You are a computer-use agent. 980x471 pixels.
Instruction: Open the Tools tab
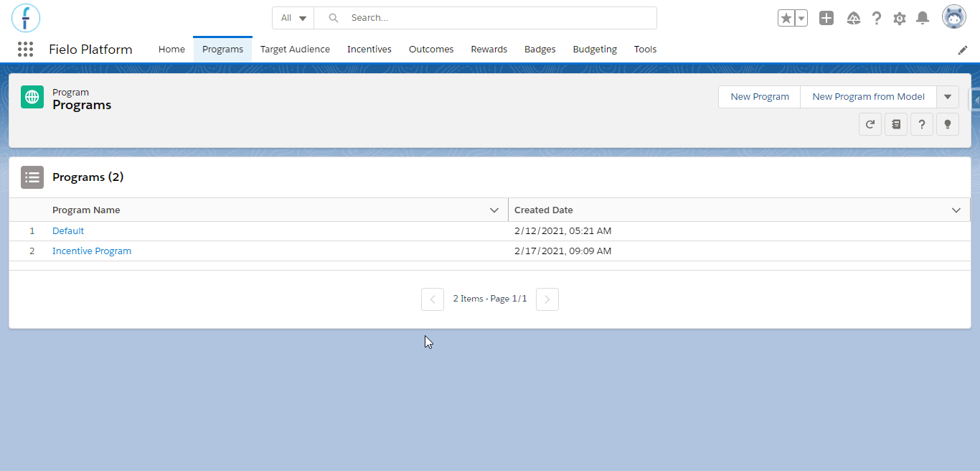click(x=645, y=50)
